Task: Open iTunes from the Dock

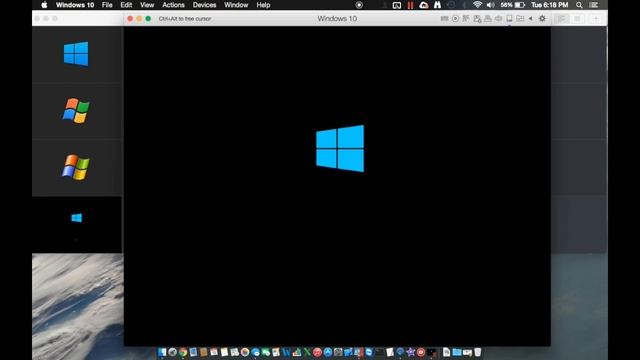Action: [317, 352]
